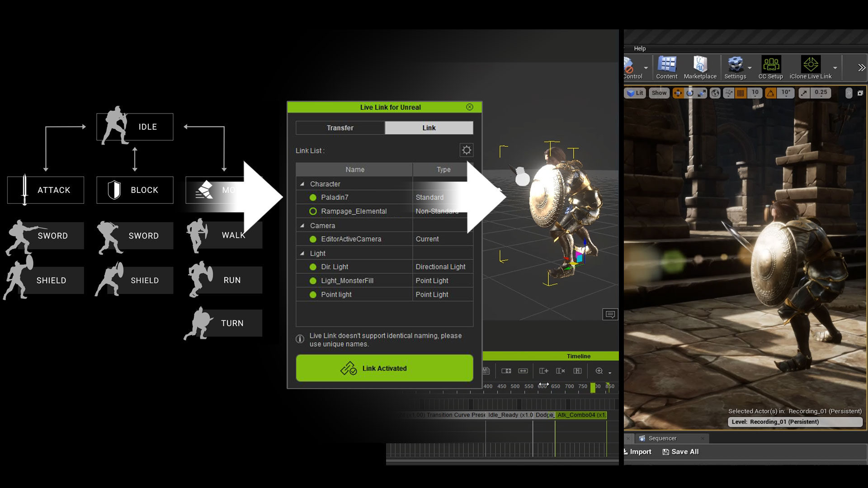This screenshot has width=868, height=488.
Task: Click the Name column header
Action: pos(354,169)
